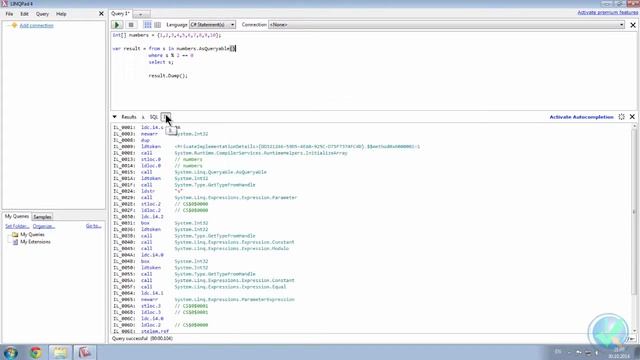640x360 pixels.
Task: Open Windows Explorer from the taskbar
Action: [x=60, y=352]
